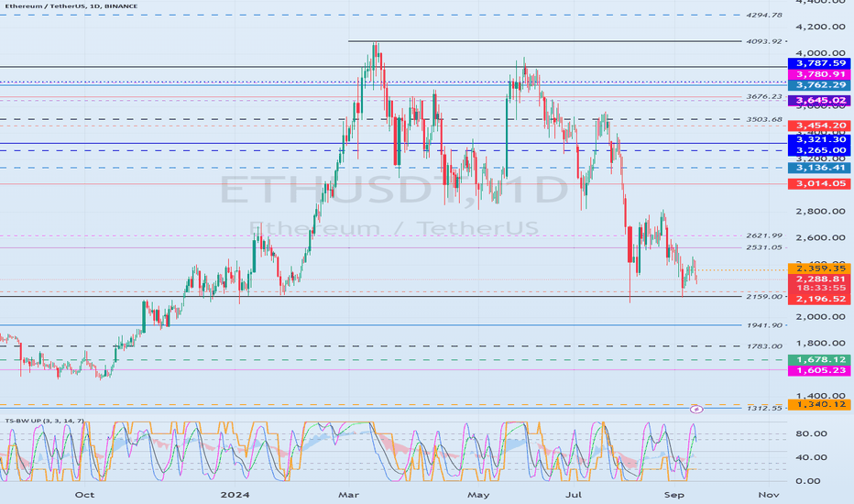Click the 2,000.00 price axis value
This screenshot has width=854, height=504.
coord(820,317)
